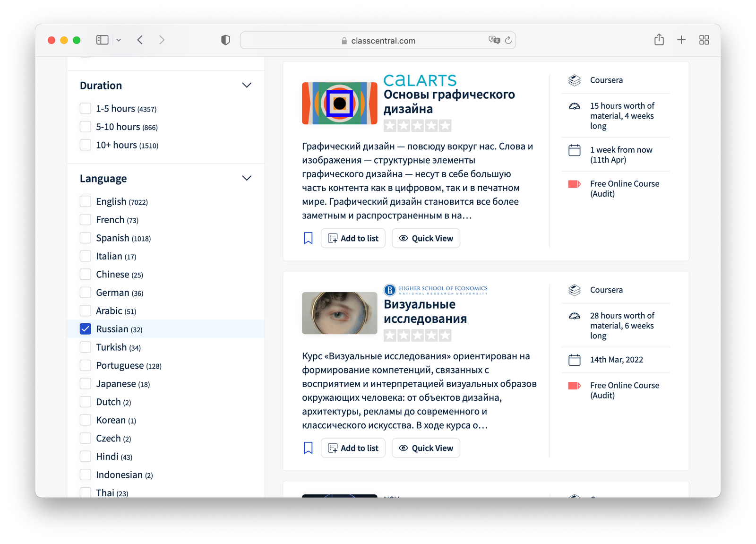Click the calendar icon beside 14th Mar, 2022
The width and height of the screenshot is (756, 544).
(x=575, y=360)
